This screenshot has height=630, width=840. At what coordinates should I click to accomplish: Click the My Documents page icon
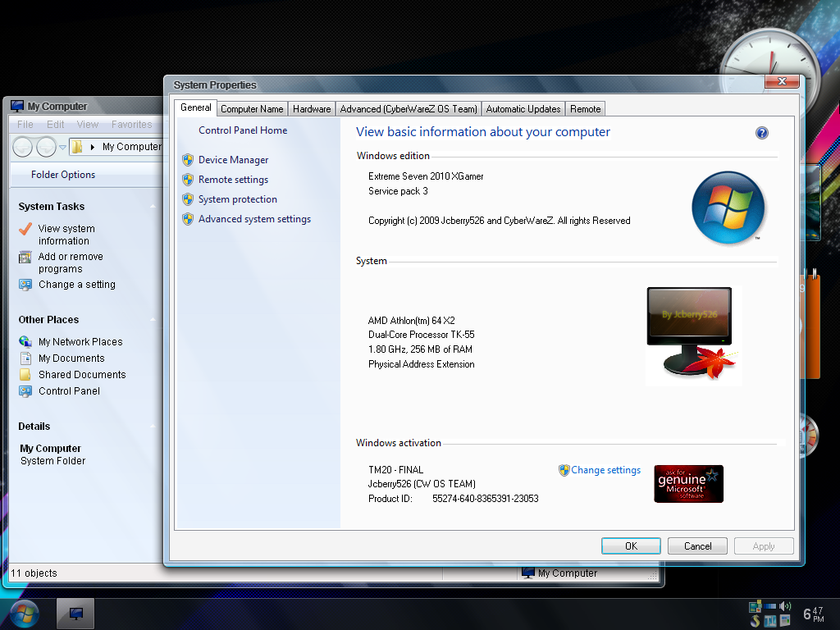click(x=25, y=358)
